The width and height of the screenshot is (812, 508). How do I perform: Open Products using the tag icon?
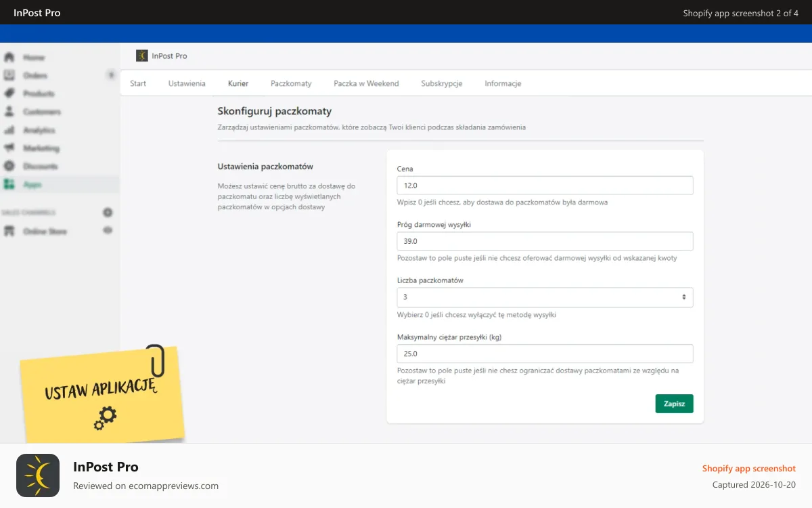click(x=9, y=93)
